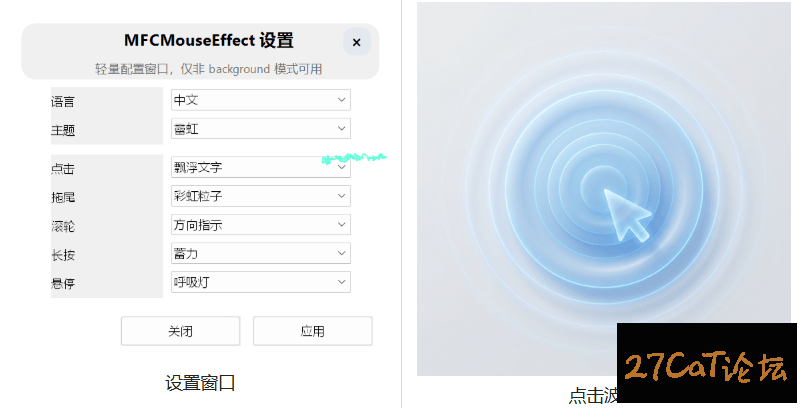
Task: Click the 悬停 row label
Action: (x=63, y=284)
